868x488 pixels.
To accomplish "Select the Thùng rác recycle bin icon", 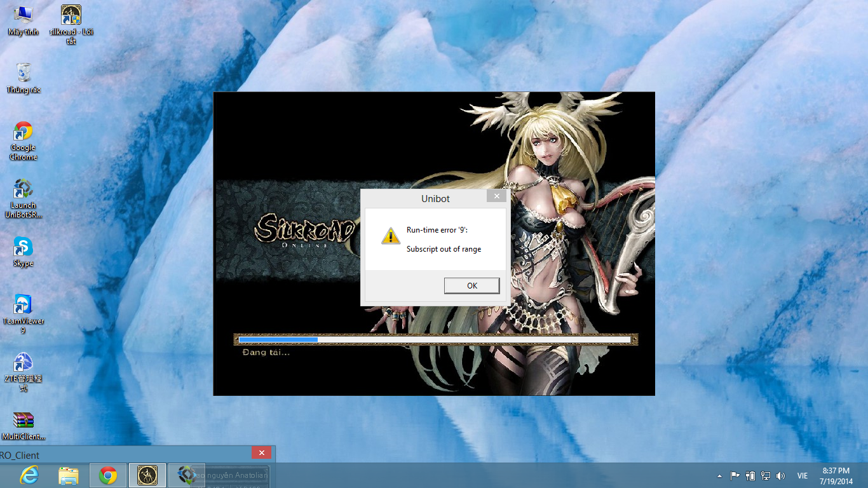I will 24,78.
